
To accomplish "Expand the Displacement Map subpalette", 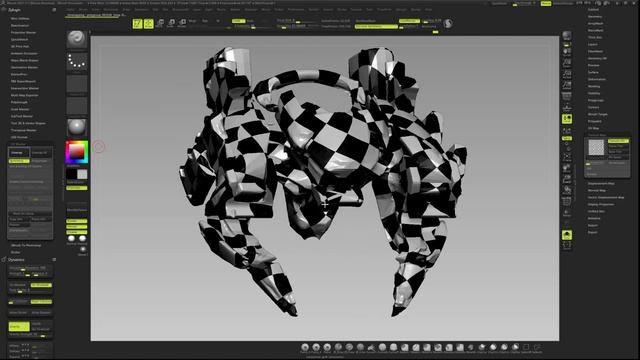I will 601,184.
